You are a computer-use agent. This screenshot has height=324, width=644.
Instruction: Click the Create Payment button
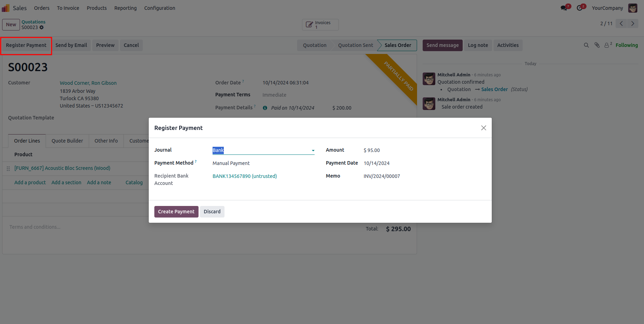[176, 212]
